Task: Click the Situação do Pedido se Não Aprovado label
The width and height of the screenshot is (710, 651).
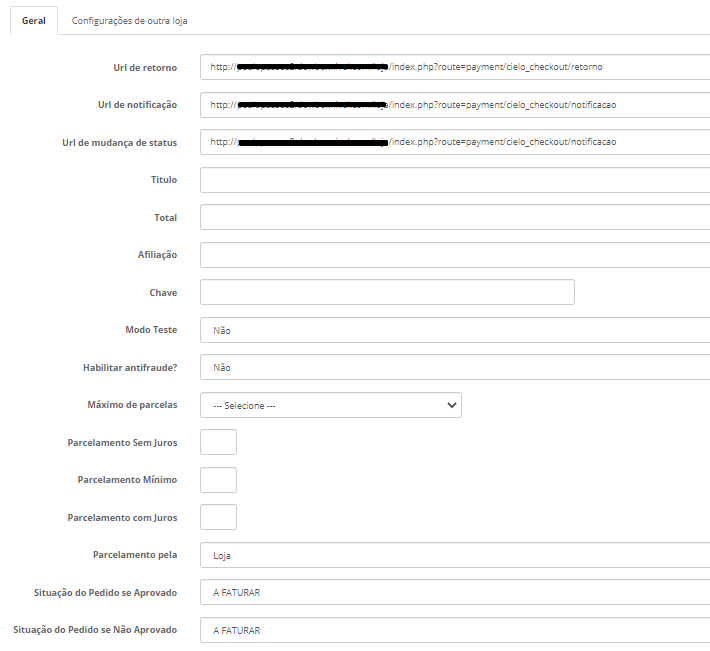Action: [95, 630]
